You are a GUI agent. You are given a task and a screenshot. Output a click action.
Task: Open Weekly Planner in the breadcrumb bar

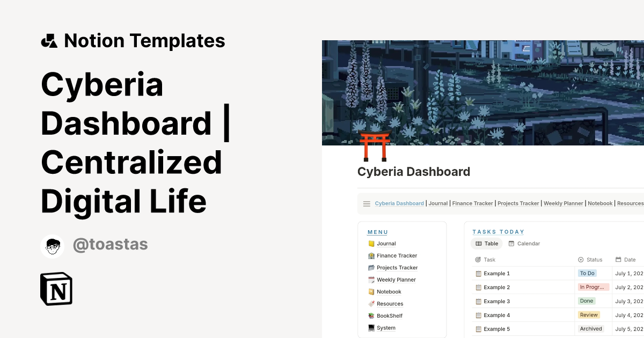[x=563, y=203]
